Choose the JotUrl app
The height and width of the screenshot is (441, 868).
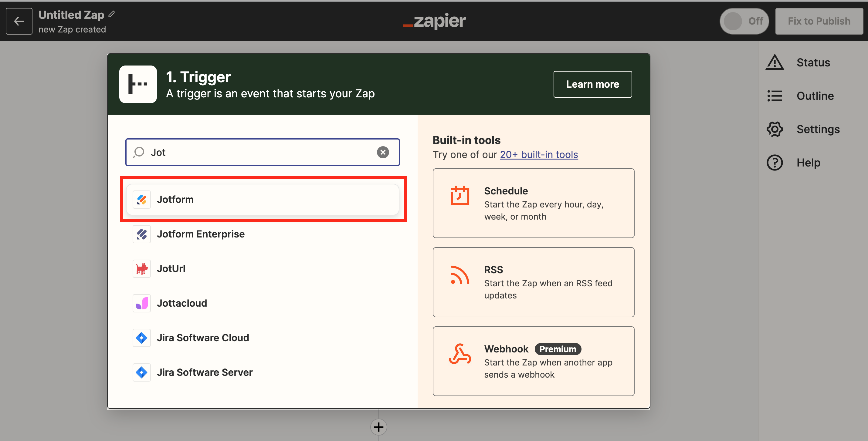pos(263,269)
